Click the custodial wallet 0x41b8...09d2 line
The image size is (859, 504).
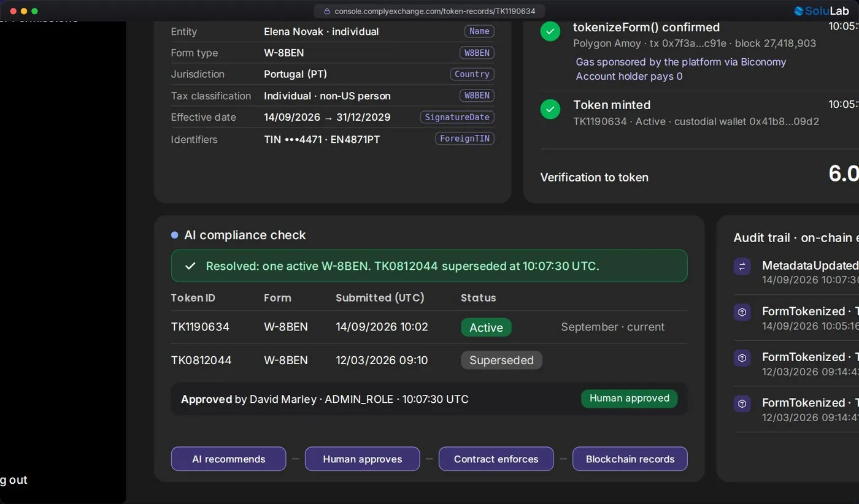(696, 121)
